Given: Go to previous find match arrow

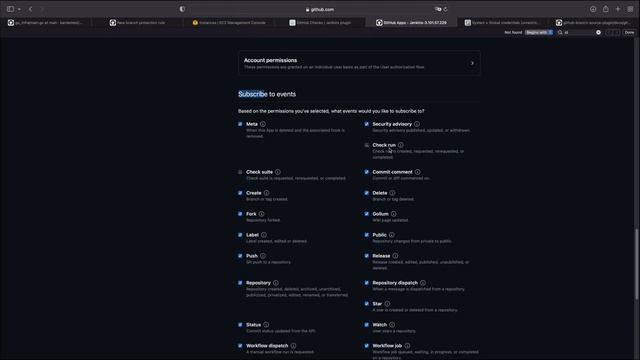Looking at the screenshot, I should click(x=609, y=32).
